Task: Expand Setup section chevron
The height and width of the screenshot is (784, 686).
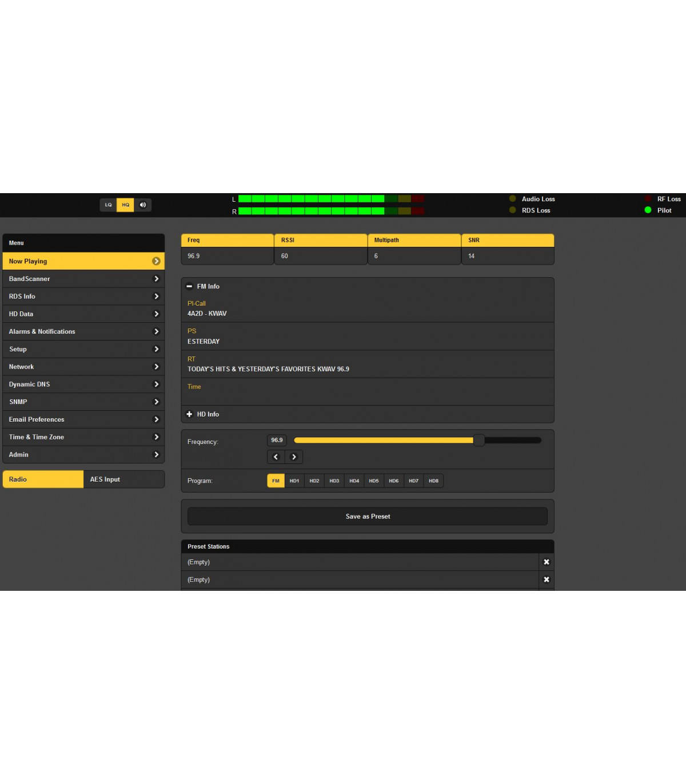Action: [156, 349]
